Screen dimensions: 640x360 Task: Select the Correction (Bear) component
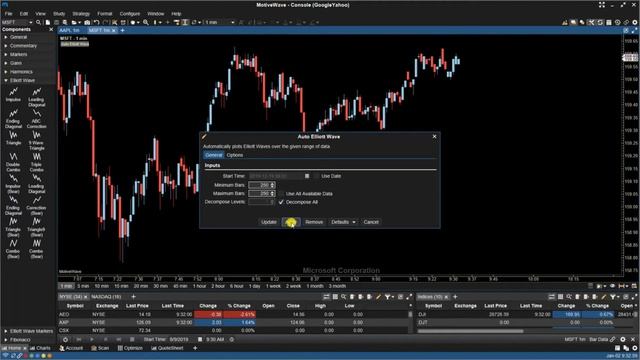[36, 205]
